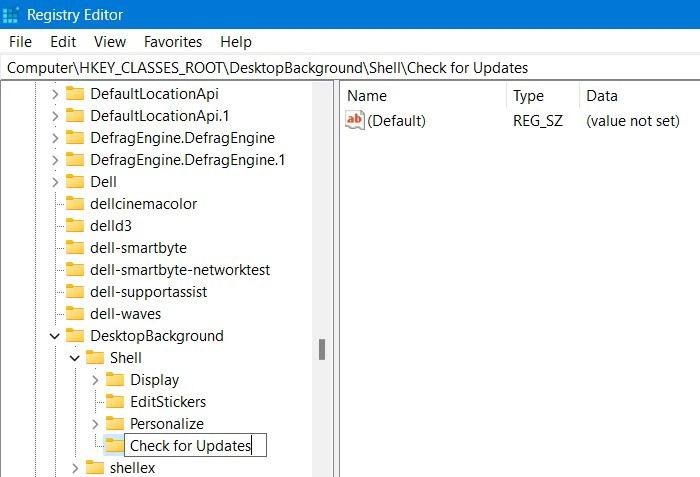Image resolution: width=700 pixels, height=477 pixels.
Task: Click the Personalize folder icon
Action: point(115,423)
